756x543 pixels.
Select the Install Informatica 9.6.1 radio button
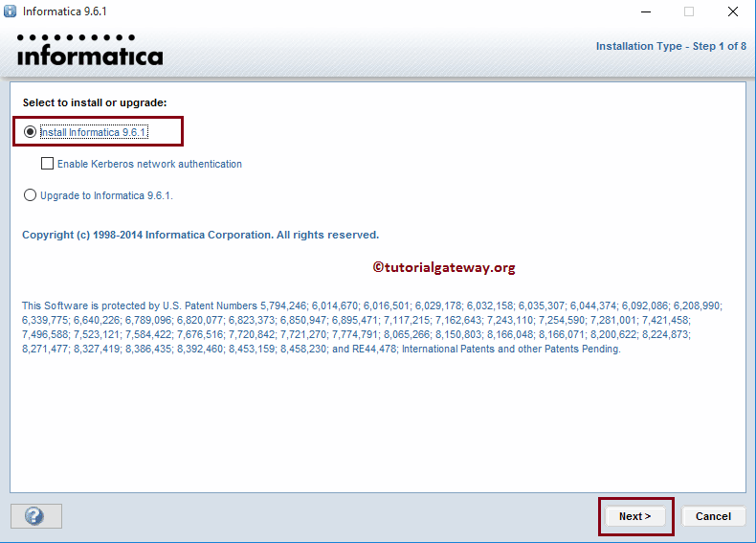point(30,132)
